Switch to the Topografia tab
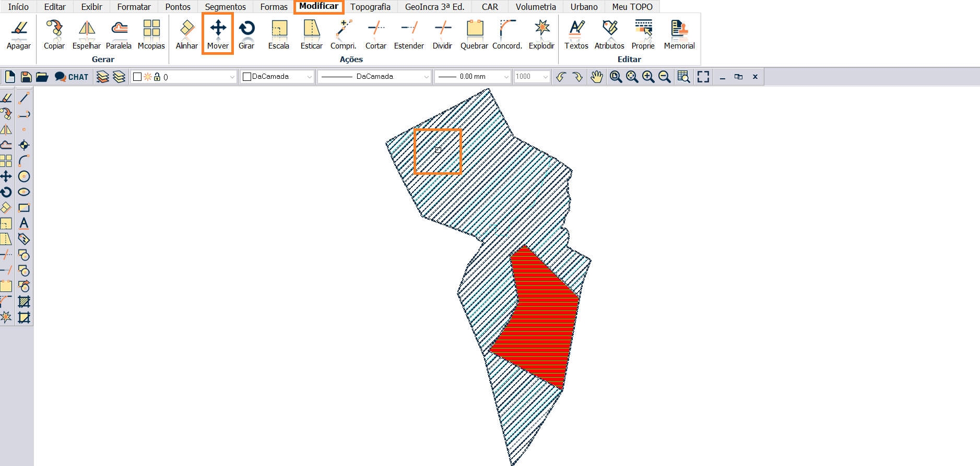This screenshot has height=466, width=980. [x=370, y=7]
